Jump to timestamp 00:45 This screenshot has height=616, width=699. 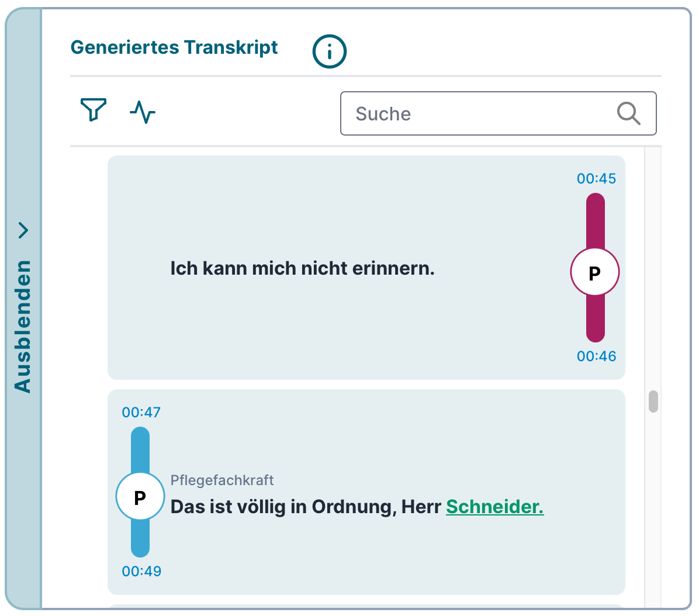pos(596,179)
